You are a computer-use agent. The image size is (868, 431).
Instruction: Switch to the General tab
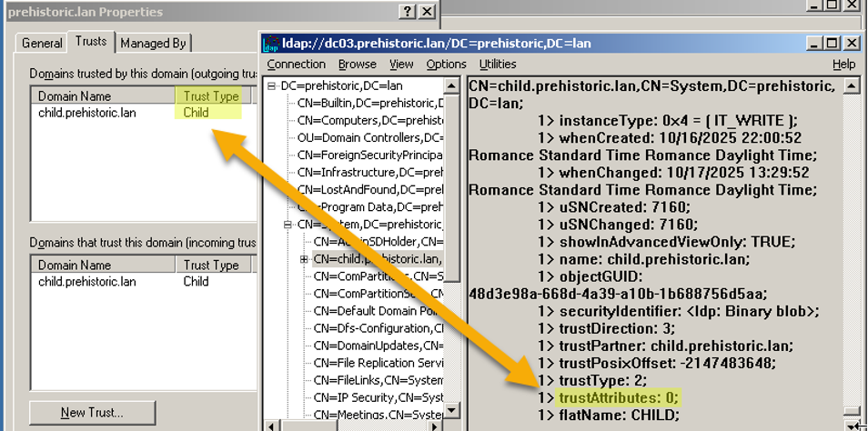click(x=42, y=43)
